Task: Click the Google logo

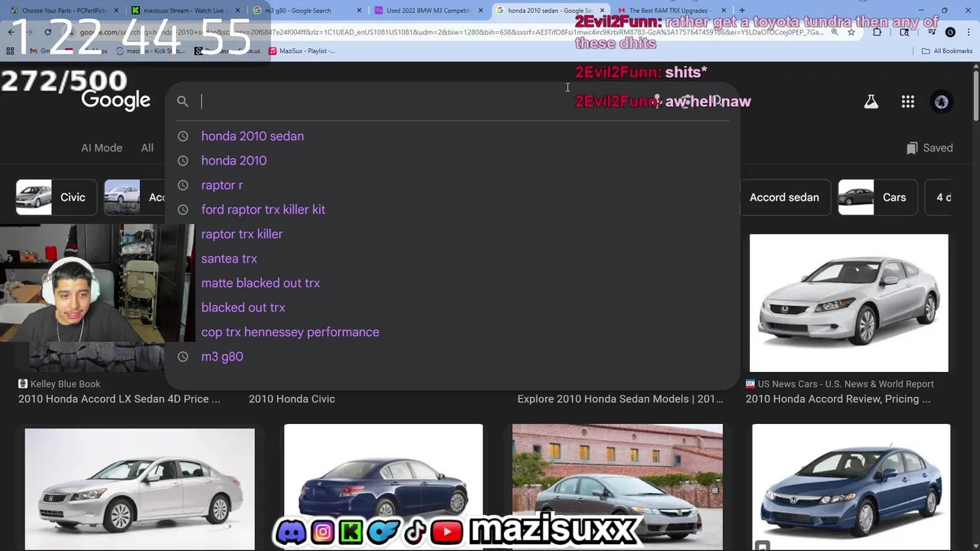Action: pos(116,100)
